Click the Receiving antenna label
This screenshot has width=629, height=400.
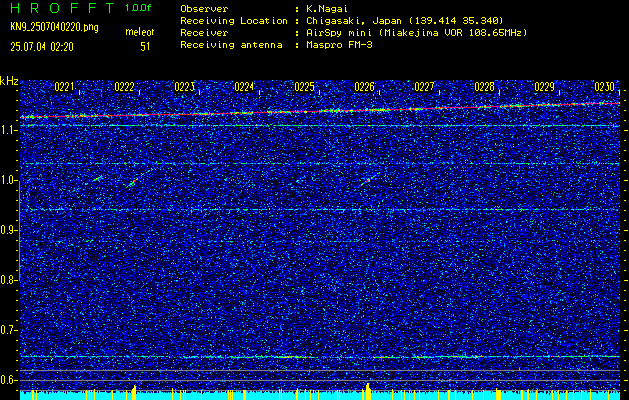[231, 45]
